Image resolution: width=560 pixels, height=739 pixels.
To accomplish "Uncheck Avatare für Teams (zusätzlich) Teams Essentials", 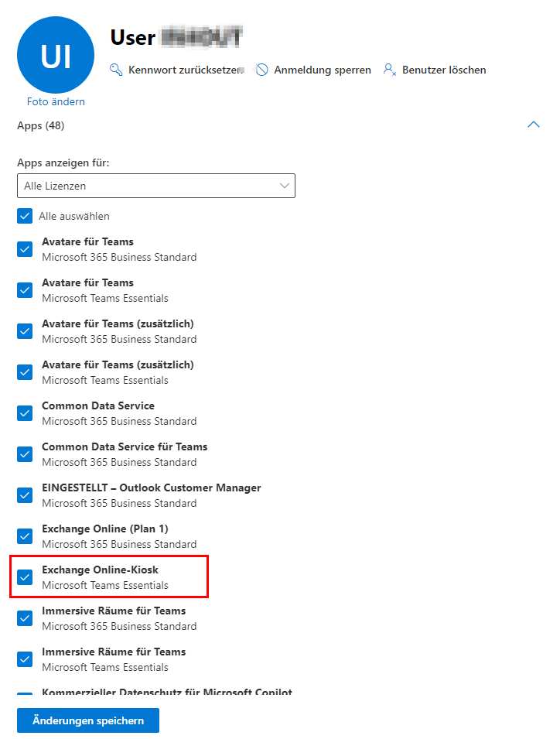I will click(25, 372).
